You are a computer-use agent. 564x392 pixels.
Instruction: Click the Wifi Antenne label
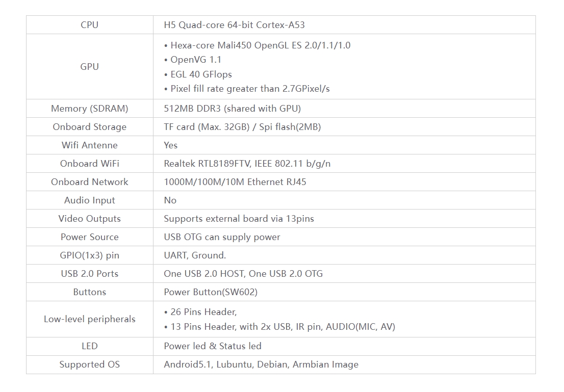pos(89,145)
